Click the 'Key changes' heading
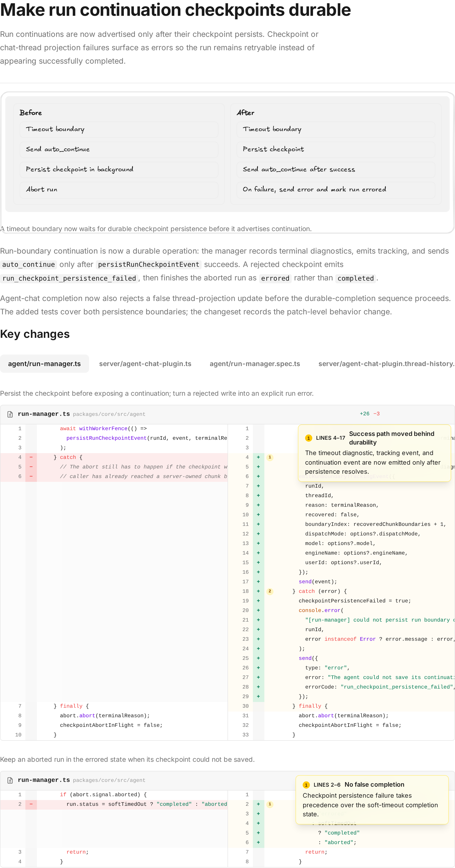455x868 pixels. (35, 334)
